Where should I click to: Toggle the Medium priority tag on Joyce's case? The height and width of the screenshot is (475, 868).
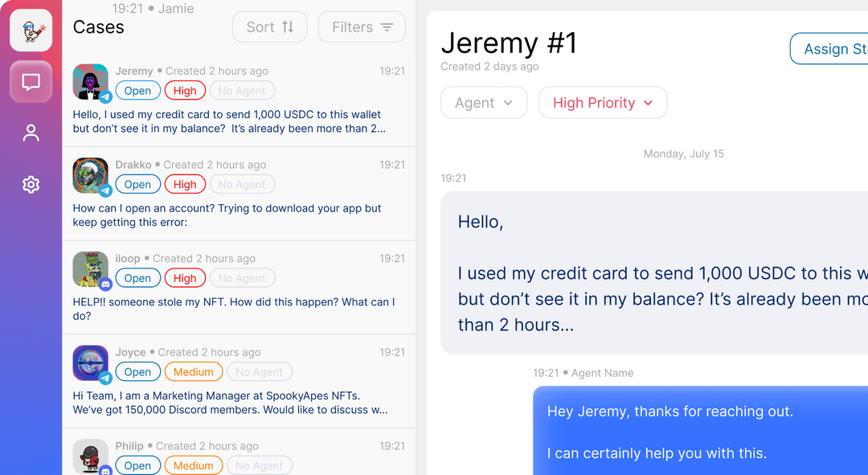194,372
